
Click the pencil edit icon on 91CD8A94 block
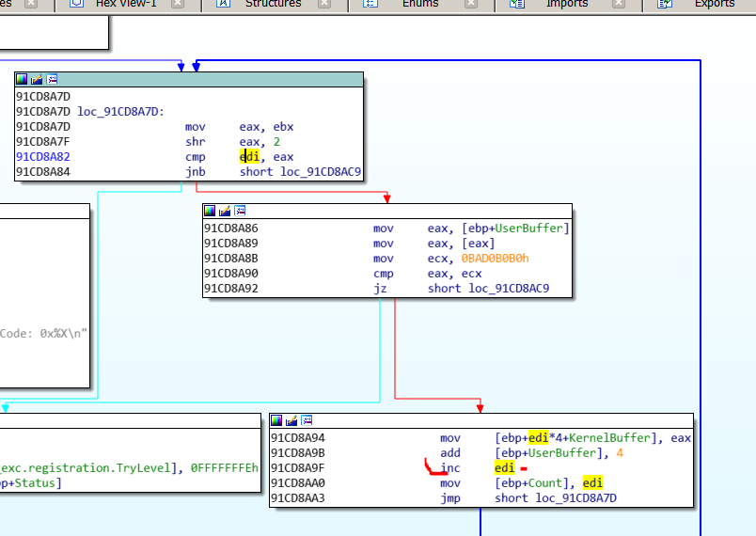pos(291,420)
